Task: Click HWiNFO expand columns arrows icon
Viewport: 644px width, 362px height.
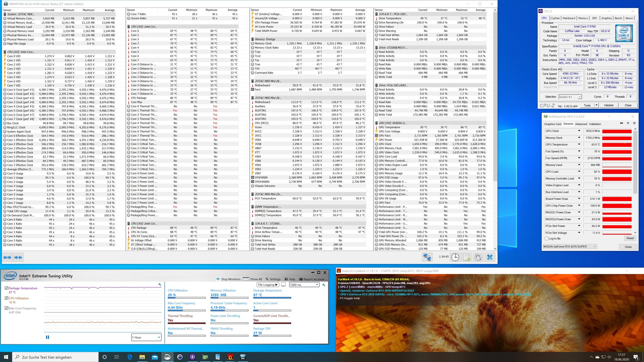Action: click(7, 257)
